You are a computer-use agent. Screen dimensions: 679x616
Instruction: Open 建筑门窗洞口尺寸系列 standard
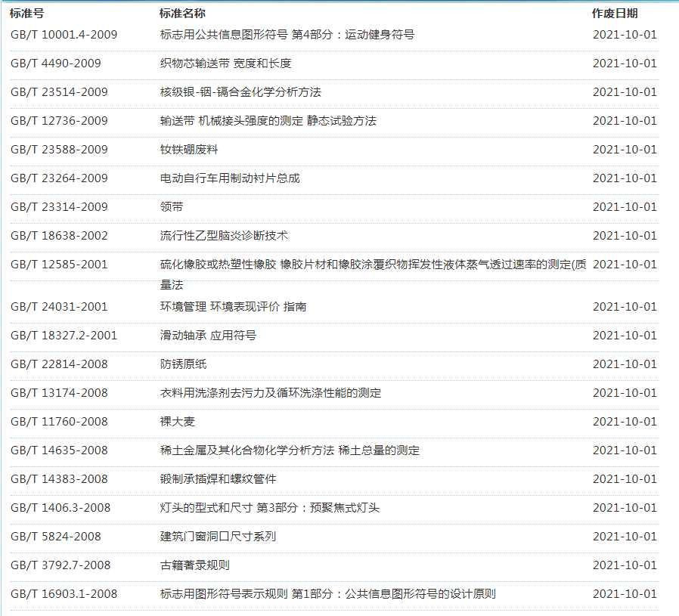218,537
